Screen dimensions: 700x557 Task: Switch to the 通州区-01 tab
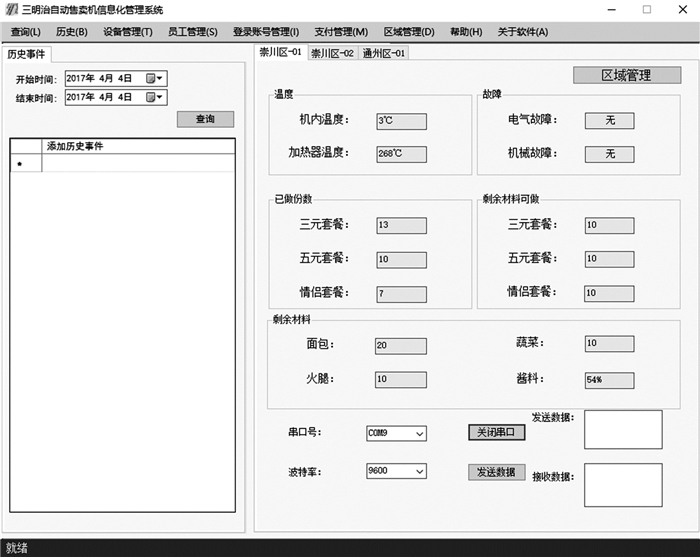pyautogui.click(x=384, y=53)
